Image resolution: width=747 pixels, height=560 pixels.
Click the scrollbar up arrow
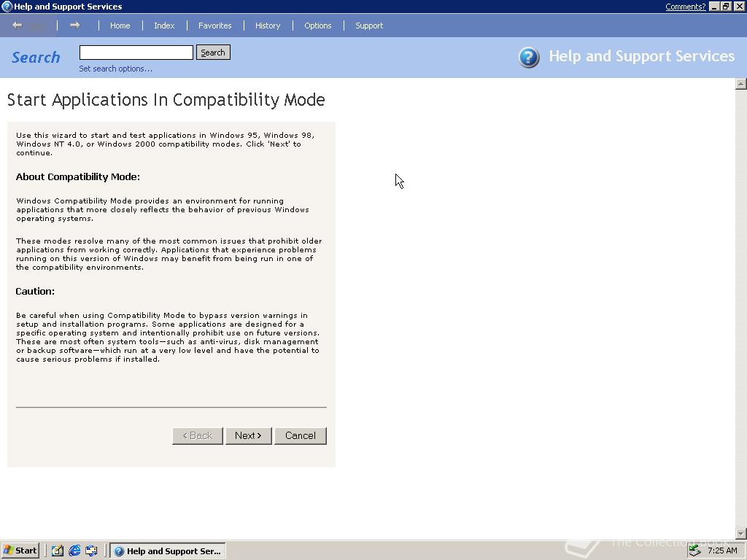click(x=741, y=84)
